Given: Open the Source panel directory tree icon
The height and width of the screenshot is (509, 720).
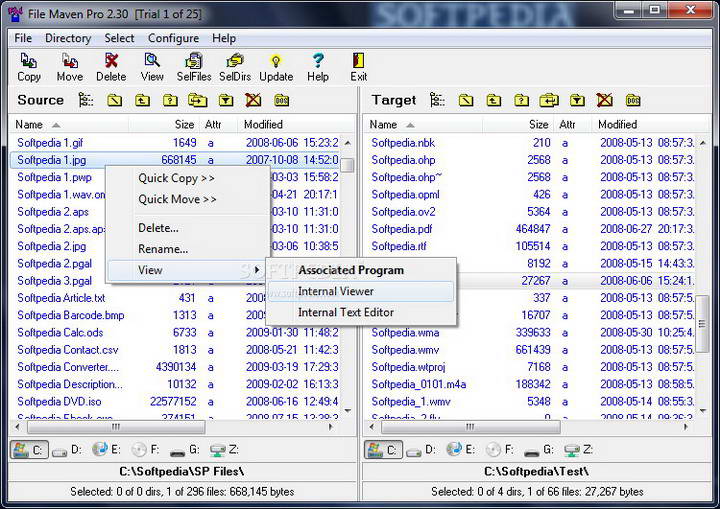Looking at the screenshot, I should [x=86, y=100].
